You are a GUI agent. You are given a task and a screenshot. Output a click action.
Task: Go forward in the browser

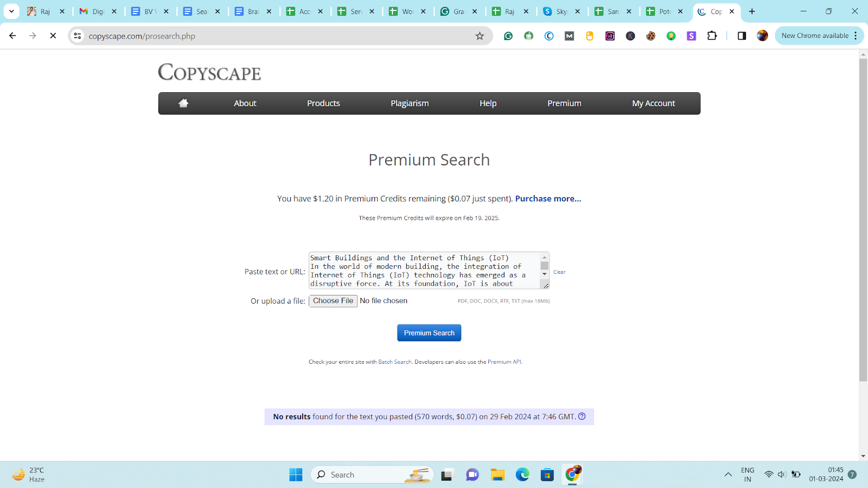point(33,36)
